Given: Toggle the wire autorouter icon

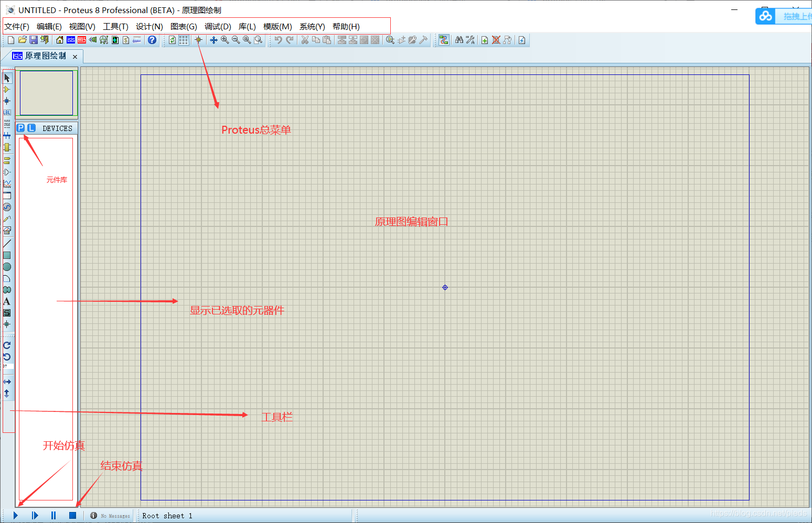Looking at the screenshot, I should pyautogui.click(x=444, y=40).
